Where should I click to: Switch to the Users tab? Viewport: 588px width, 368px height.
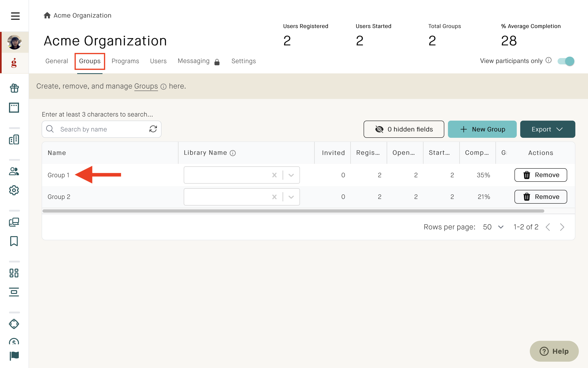click(x=158, y=61)
